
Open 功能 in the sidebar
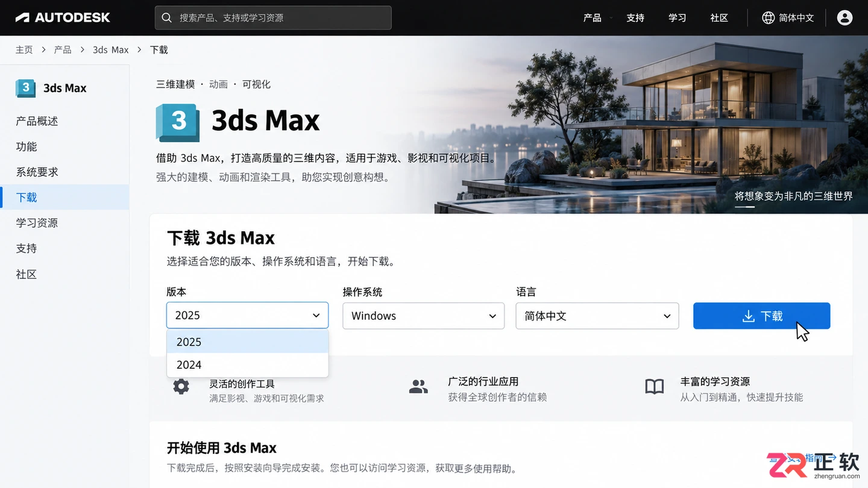pos(27,146)
